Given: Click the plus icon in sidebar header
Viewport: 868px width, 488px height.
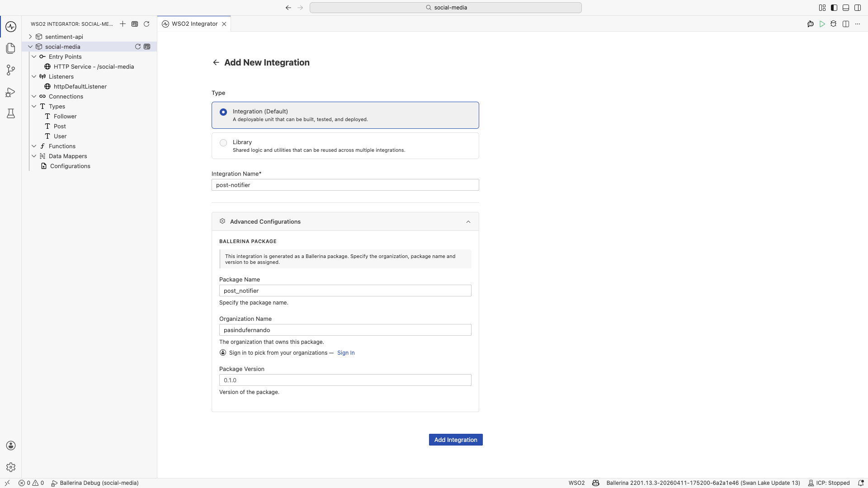Looking at the screenshot, I should pos(123,24).
